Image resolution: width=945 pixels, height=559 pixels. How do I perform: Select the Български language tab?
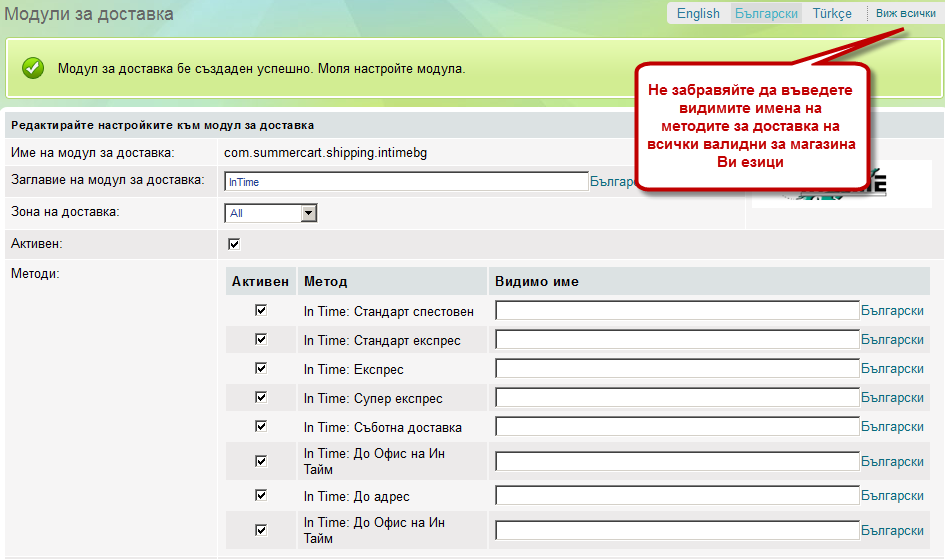pyautogui.click(x=765, y=13)
